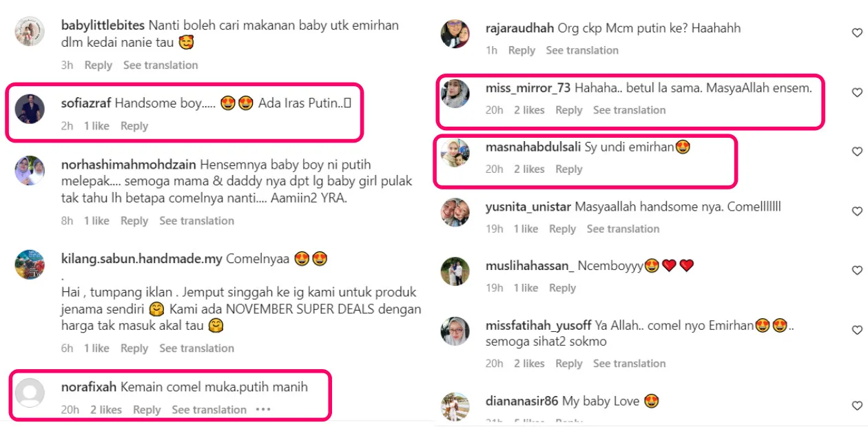Image resolution: width=868 pixels, height=427 pixels.
Task: See translation for rajaraudhah's comment
Action: coord(582,50)
